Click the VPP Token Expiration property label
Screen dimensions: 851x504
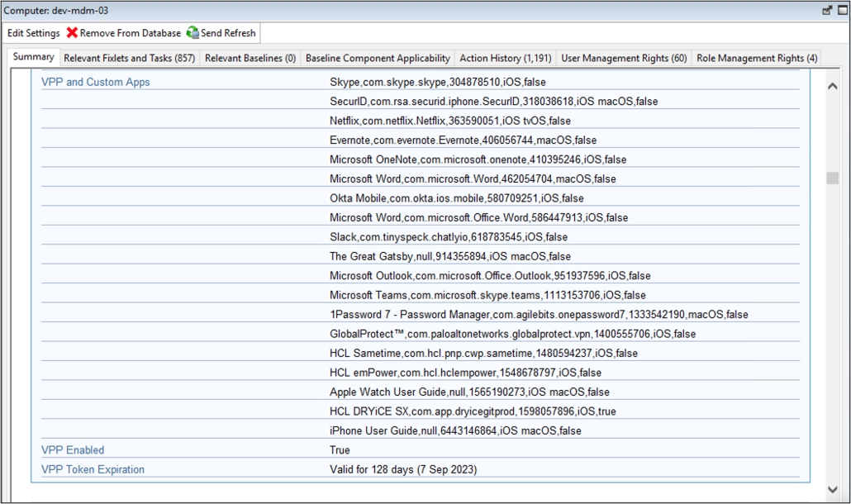coord(93,469)
